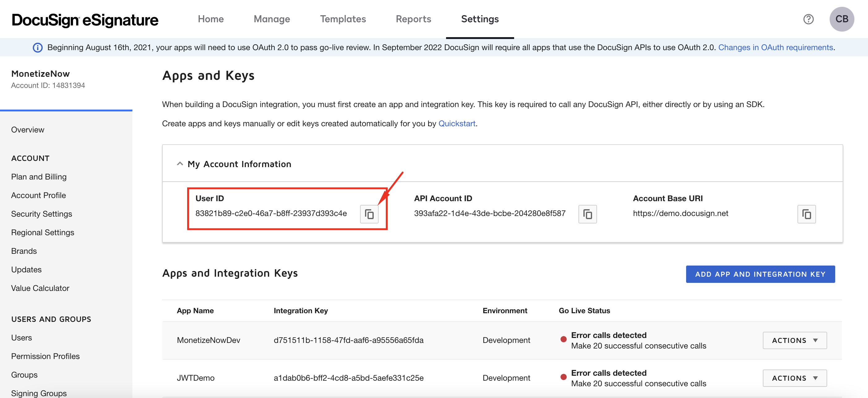Open the help question mark icon
This screenshot has width=868, height=398.
click(808, 19)
